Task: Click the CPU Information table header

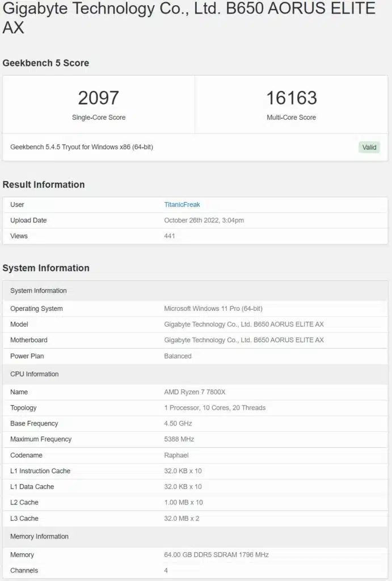Action: coord(195,374)
